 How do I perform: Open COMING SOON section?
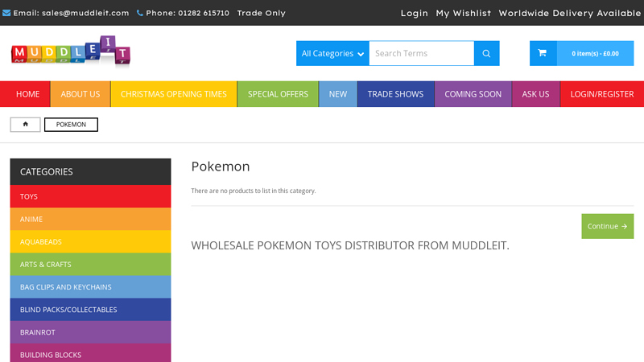coord(473,94)
